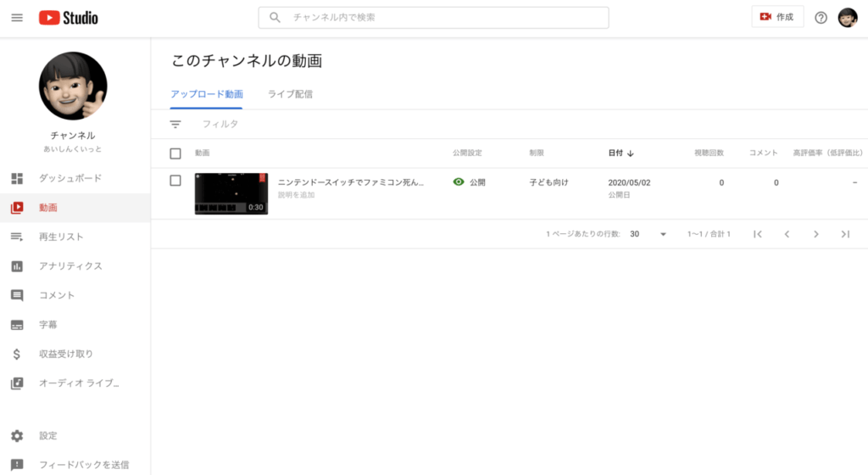Viewport: 868px width, 475px height.
Task: Select the checkbox for the Nintendo Switch video
Action: [175, 181]
